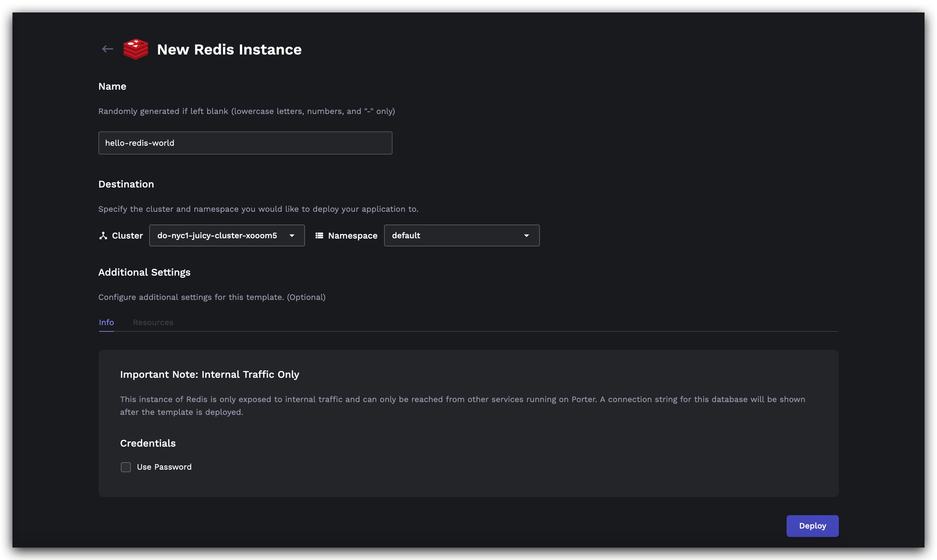Click the Name section heading

click(112, 86)
